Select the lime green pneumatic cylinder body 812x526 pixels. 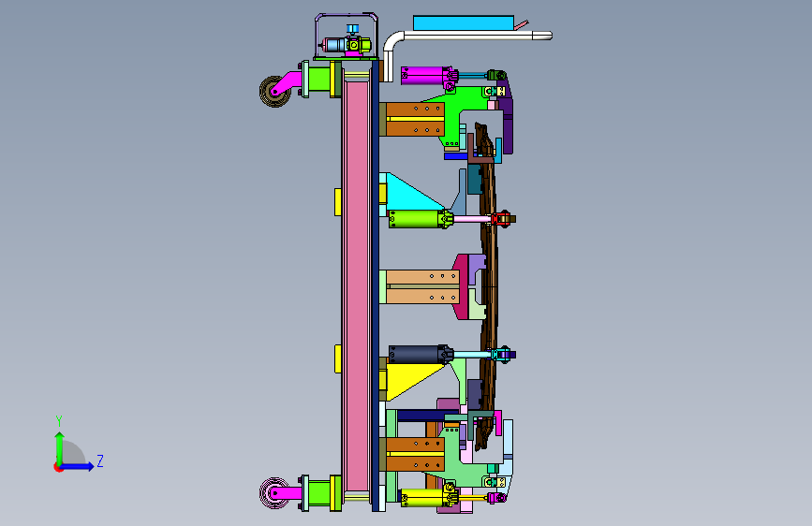[x=418, y=219]
